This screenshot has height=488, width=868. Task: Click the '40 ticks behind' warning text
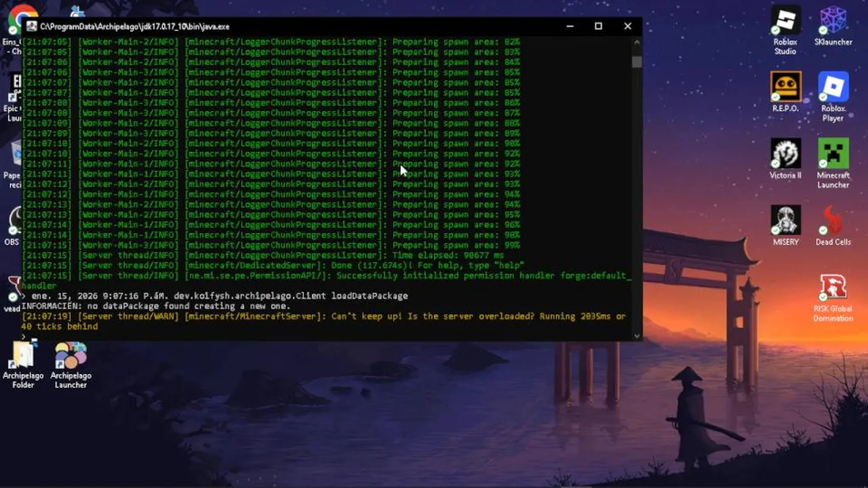pyautogui.click(x=60, y=327)
